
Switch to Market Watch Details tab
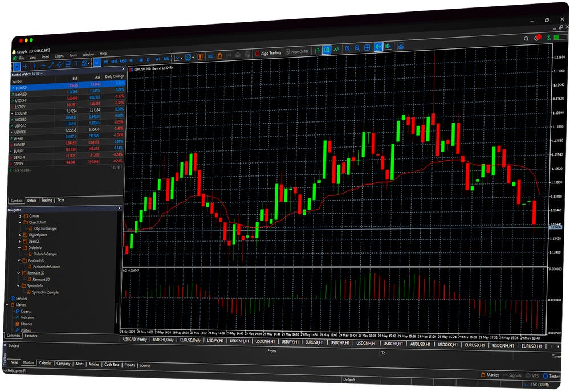(x=32, y=200)
